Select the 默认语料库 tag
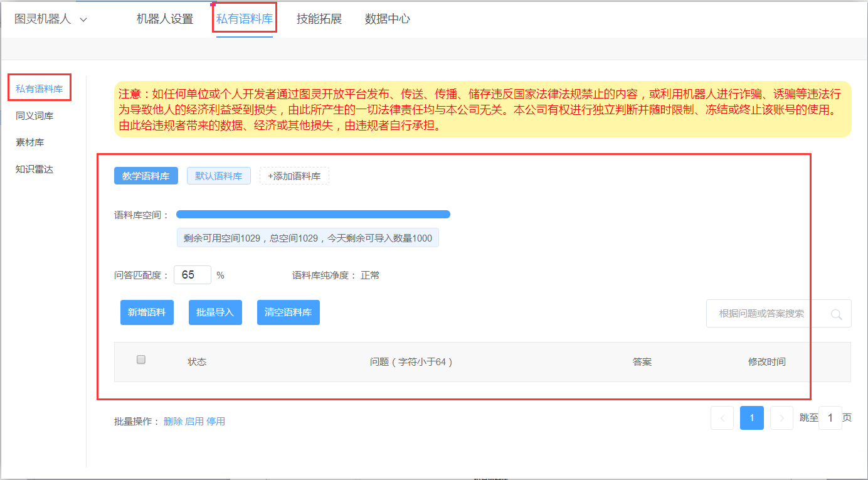The image size is (868, 480). coord(218,176)
